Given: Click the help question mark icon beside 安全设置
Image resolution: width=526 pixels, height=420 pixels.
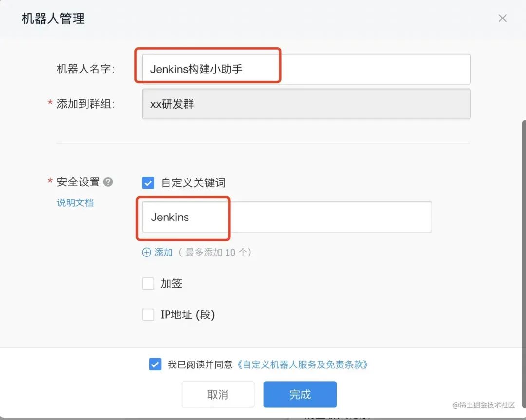Looking at the screenshot, I should tap(108, 182).
